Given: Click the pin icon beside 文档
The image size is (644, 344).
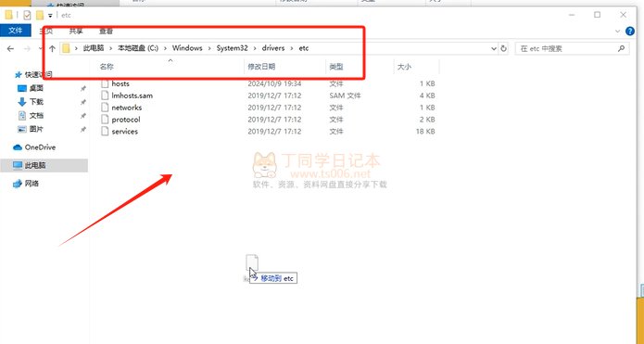Looking at the screenshot, I should [83, 116].
